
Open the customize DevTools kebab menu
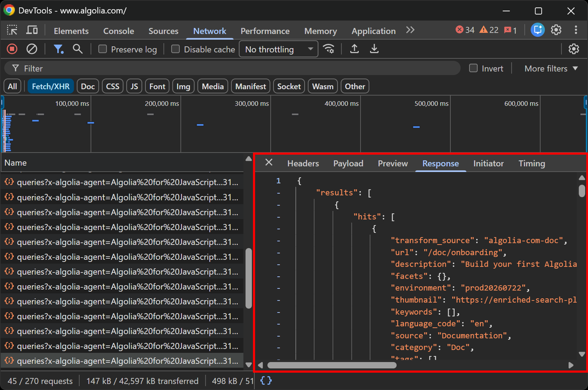[x=576, y=30]
